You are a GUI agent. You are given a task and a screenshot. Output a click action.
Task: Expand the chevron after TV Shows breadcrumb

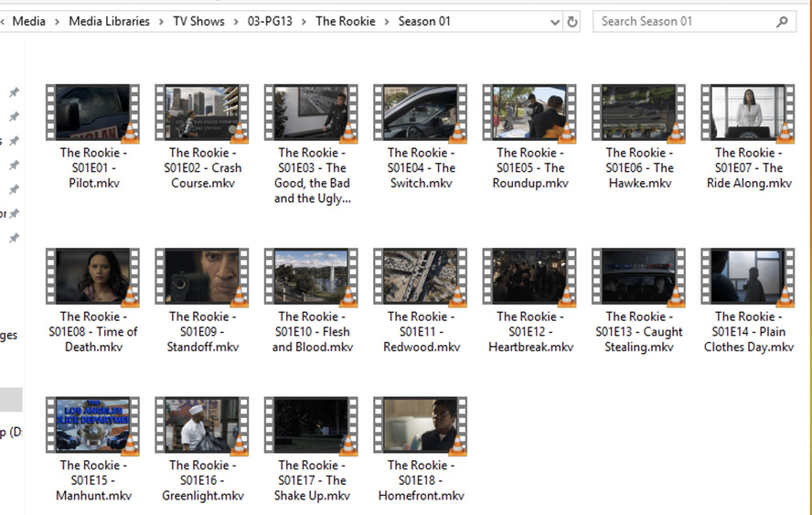(x=236, y=22)
